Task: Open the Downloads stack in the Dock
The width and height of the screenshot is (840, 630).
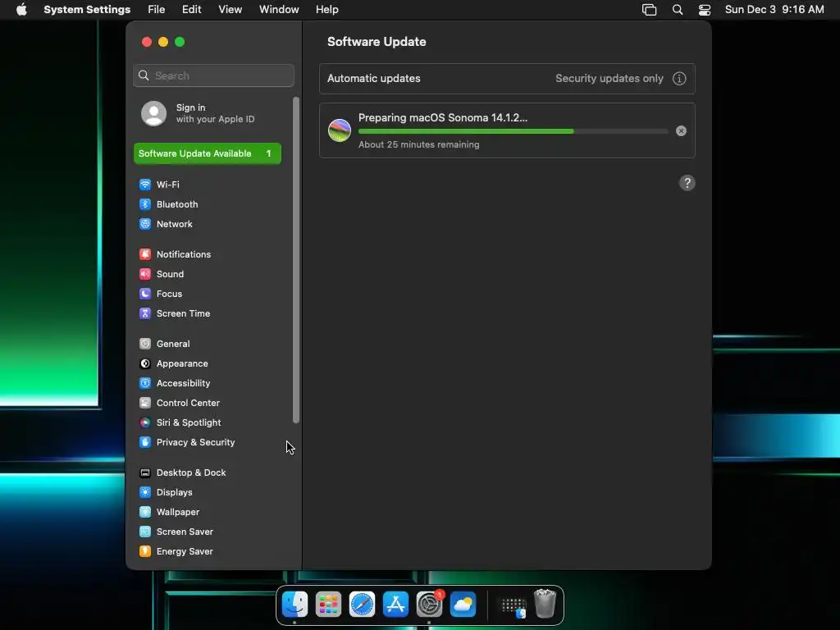Action: click(514, 606)
